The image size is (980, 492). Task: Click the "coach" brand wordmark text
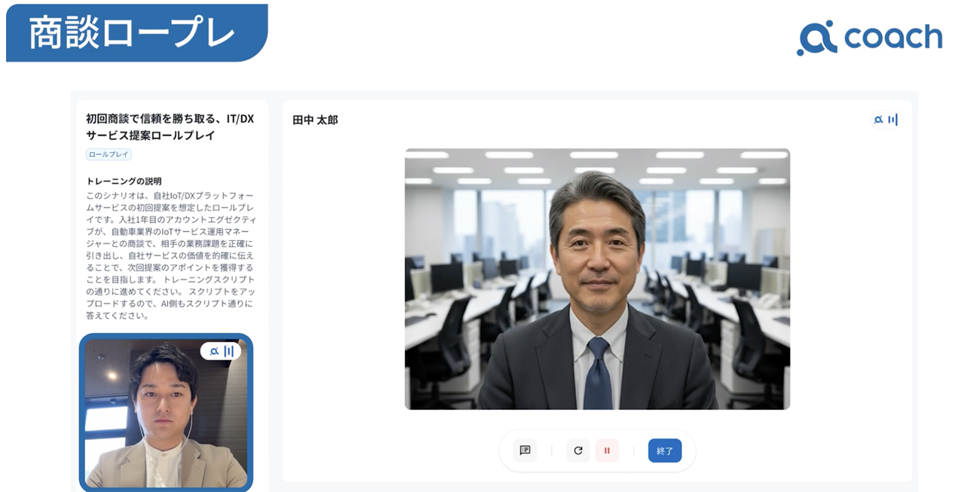(893, 37)
